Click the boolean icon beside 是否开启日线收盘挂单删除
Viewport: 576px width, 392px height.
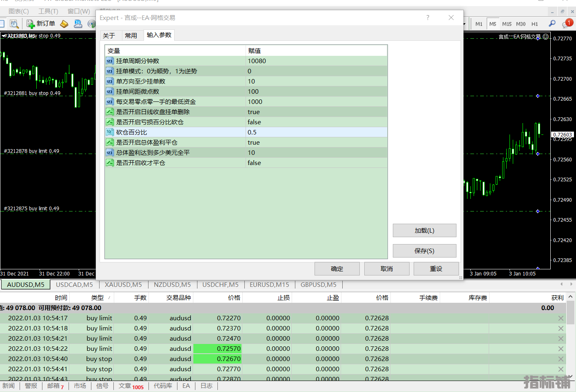pos(110,112)
